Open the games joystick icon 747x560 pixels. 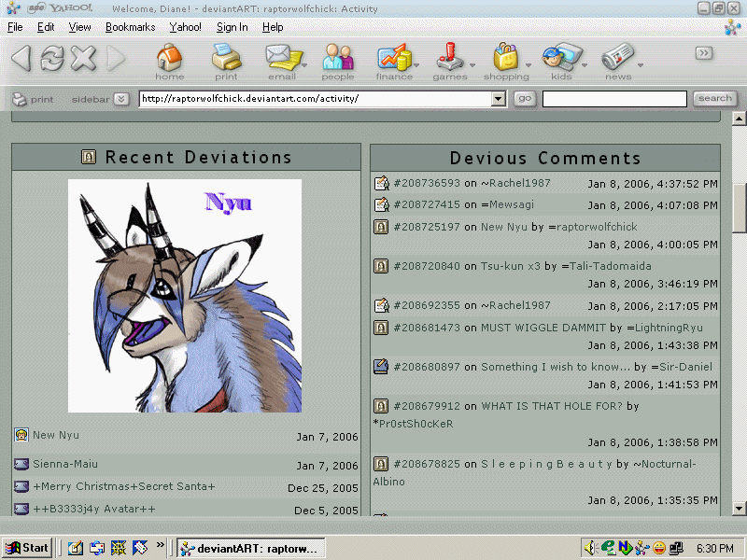point(450,62)
